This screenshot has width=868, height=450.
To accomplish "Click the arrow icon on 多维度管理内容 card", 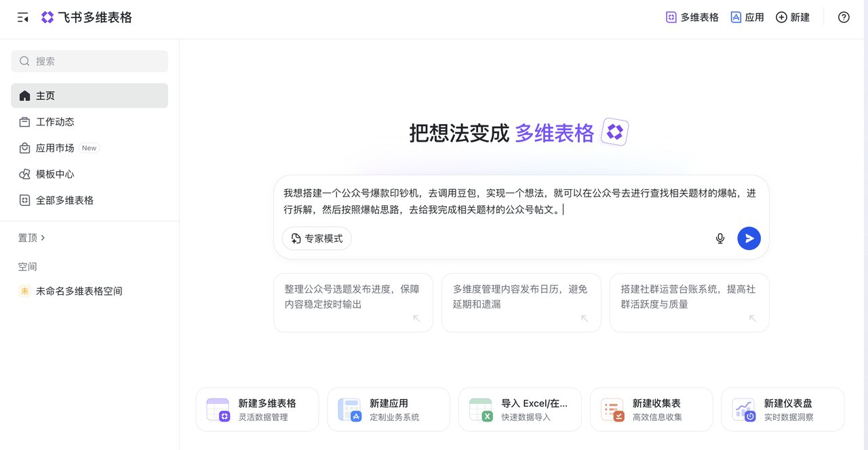I will 585,319.
